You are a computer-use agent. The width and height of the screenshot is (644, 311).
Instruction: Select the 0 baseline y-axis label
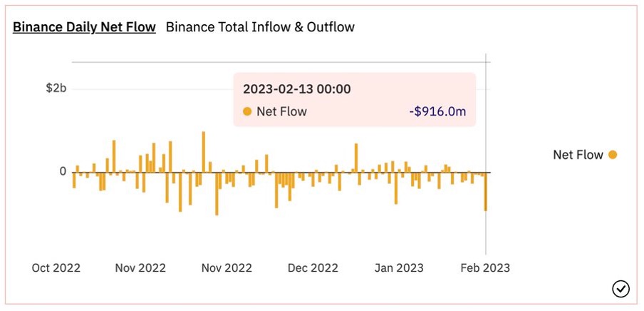(x=63, y=171)
